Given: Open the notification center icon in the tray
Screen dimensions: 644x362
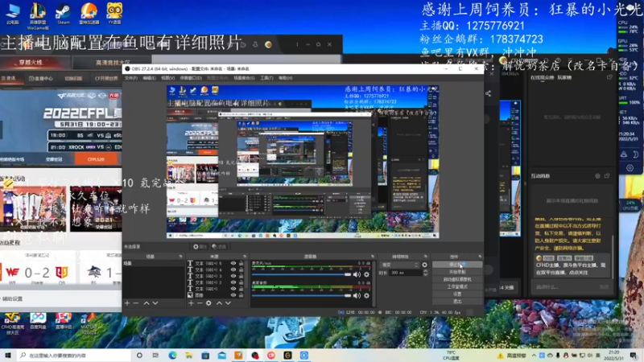Looking at the screenshot, I should (x=634, y=355).
